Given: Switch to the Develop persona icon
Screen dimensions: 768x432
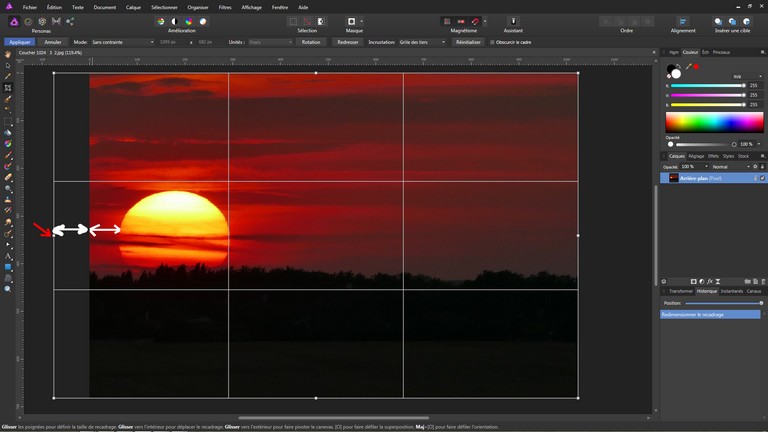Looking at the screenshot, I should (42, 22).
